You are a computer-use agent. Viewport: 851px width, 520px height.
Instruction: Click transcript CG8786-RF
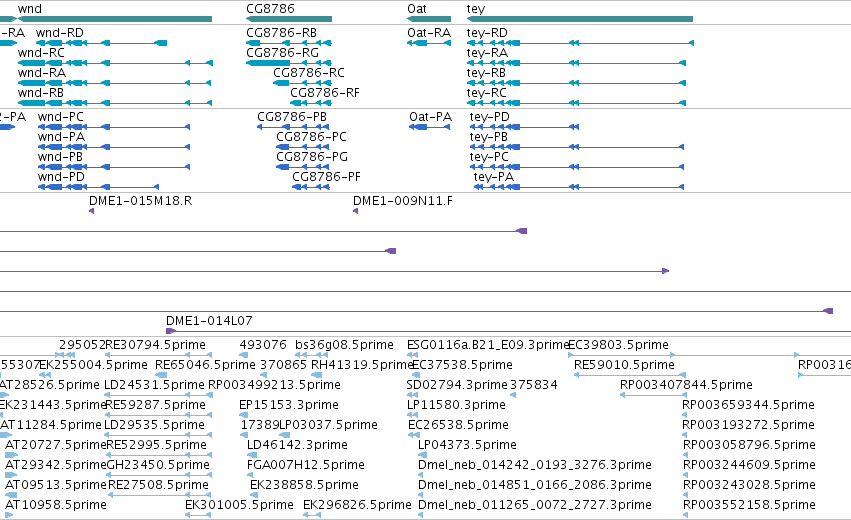(x=325, y=93)
